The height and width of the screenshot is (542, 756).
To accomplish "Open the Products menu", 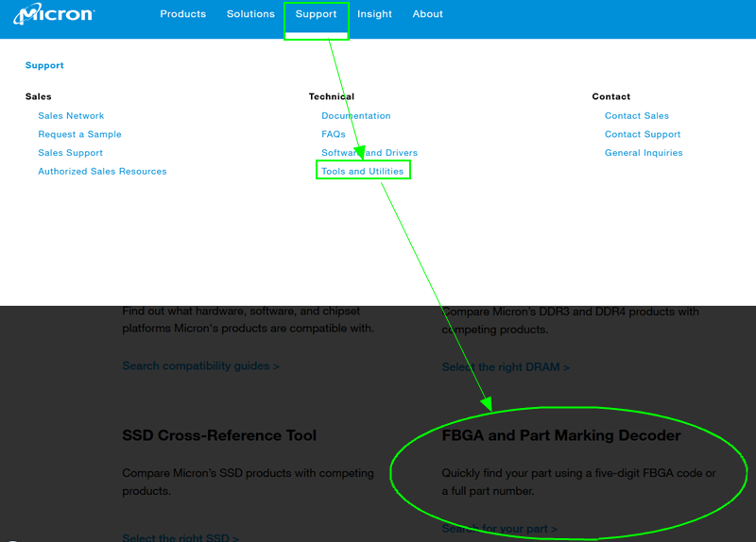I will click(182, 14).
